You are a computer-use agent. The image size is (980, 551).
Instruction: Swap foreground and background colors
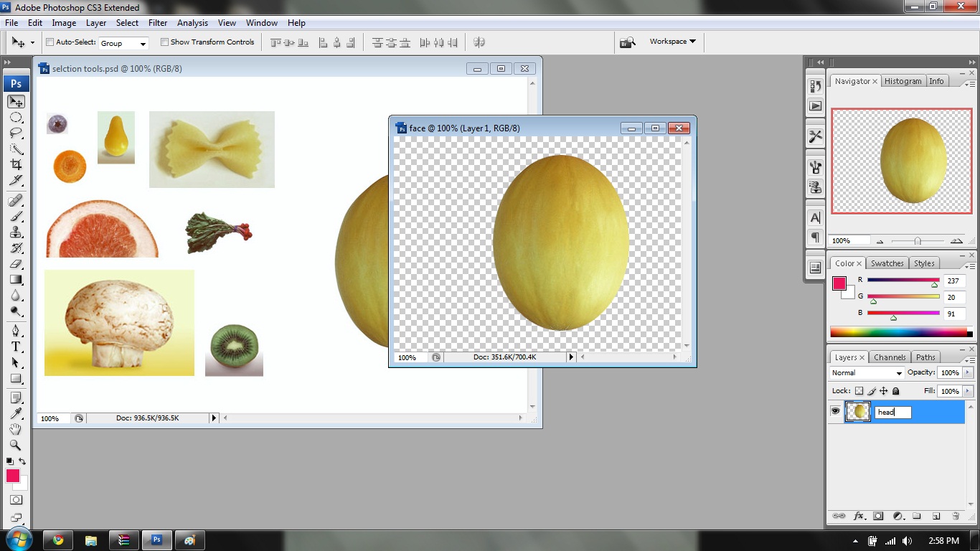[x=22, y=461]
